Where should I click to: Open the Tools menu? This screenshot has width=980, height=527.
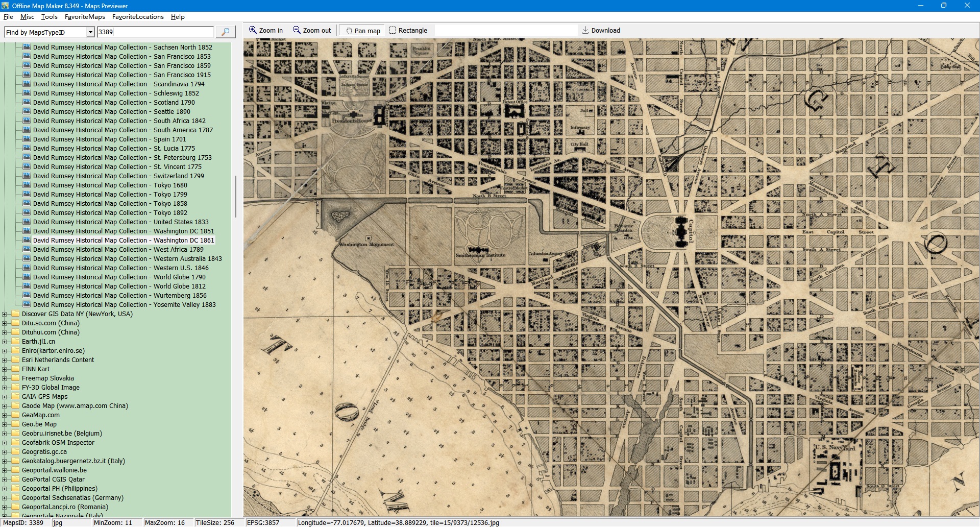click(x=49, y=17)
